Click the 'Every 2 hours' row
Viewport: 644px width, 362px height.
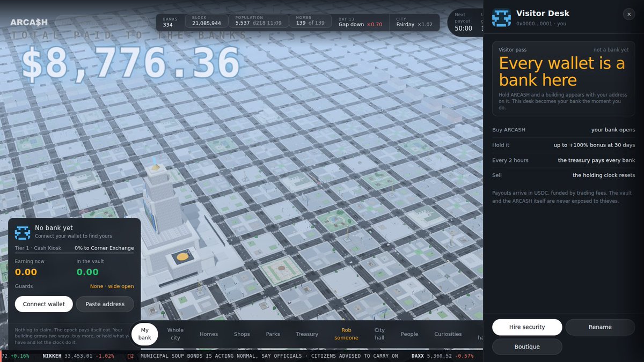[563, 160]
